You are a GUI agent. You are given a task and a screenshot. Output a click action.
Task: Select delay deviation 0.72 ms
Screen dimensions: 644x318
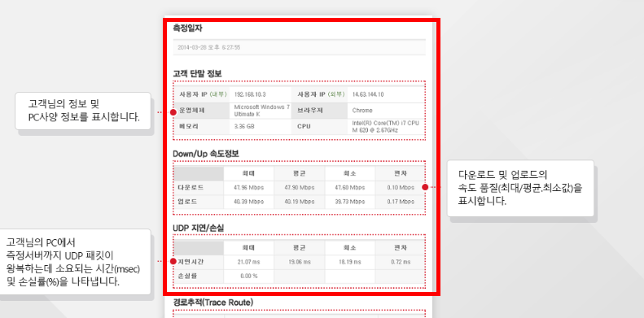point(401,262)
